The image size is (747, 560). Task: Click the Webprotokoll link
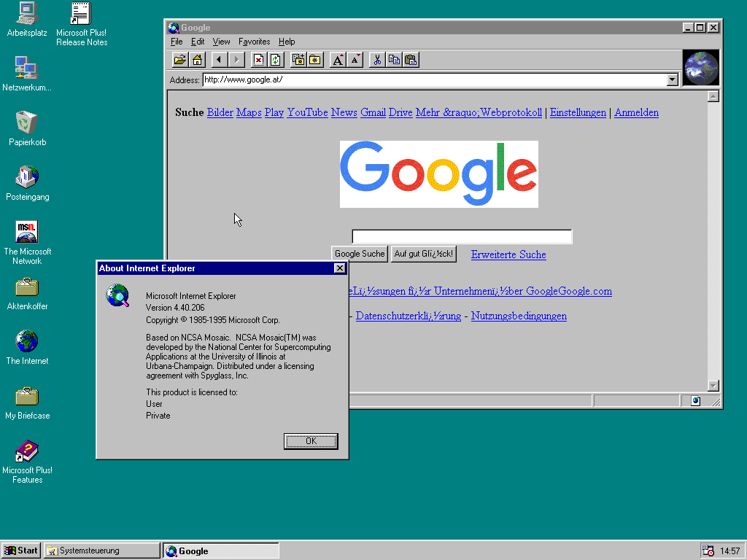[x=511, y=113]
